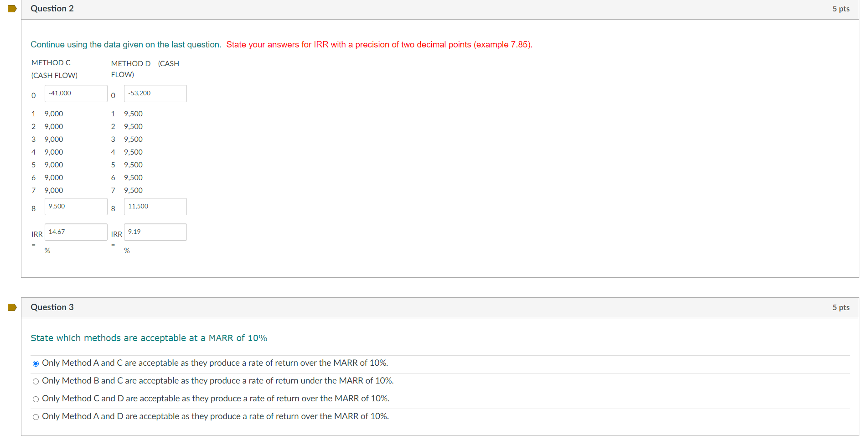Flag Question 3 for review

(12, 307)
